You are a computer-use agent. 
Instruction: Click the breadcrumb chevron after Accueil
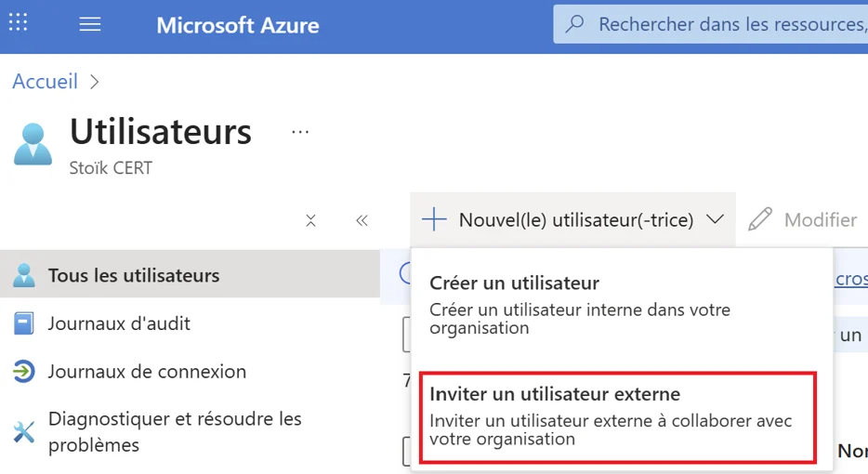[94, 82]
